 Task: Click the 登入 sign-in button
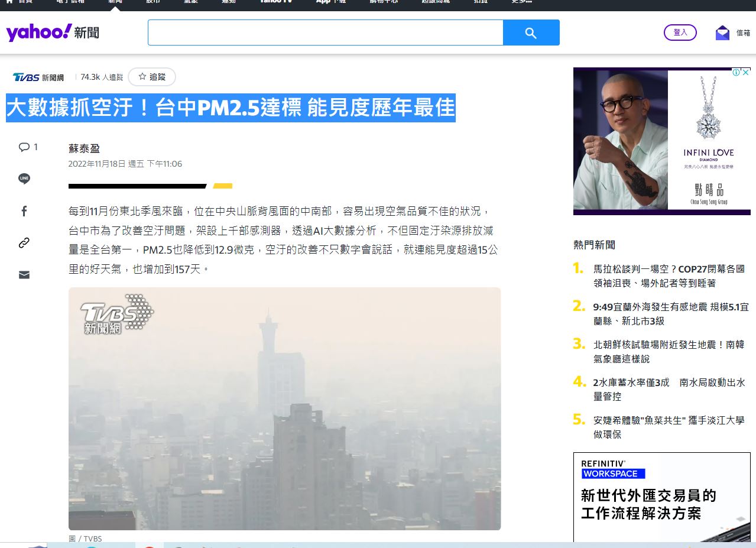click(x=680, y=33)
